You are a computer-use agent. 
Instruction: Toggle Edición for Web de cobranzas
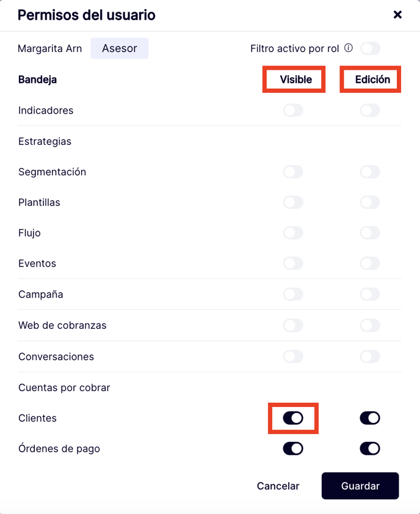pos(370,326)
